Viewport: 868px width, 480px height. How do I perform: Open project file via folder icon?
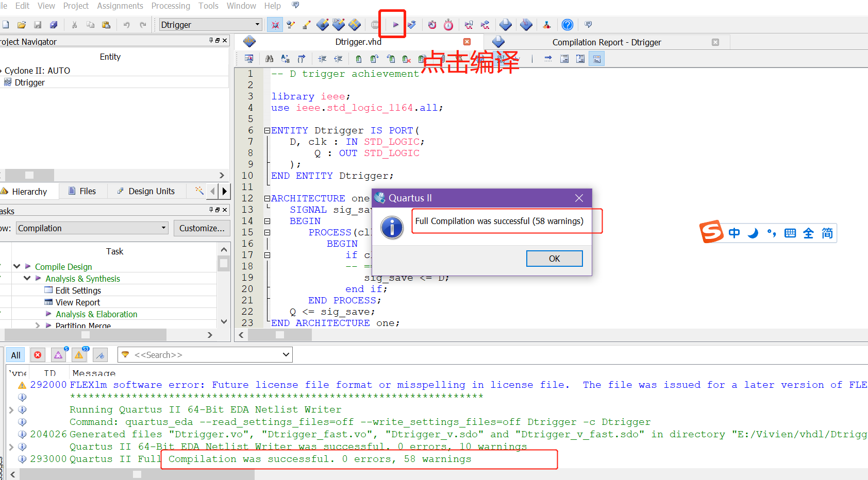22,24
